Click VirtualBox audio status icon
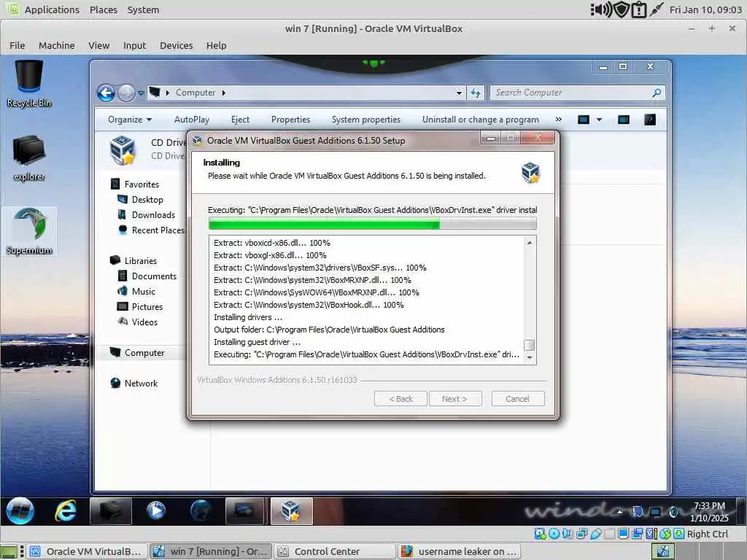The height and width of the screenshot is (560, 747). pos(568,534)
